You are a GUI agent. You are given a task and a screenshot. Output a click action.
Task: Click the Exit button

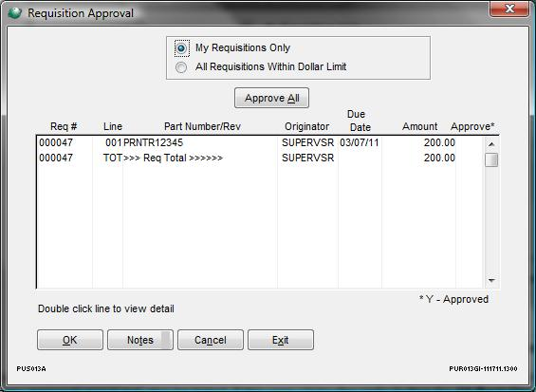point(281,340)
